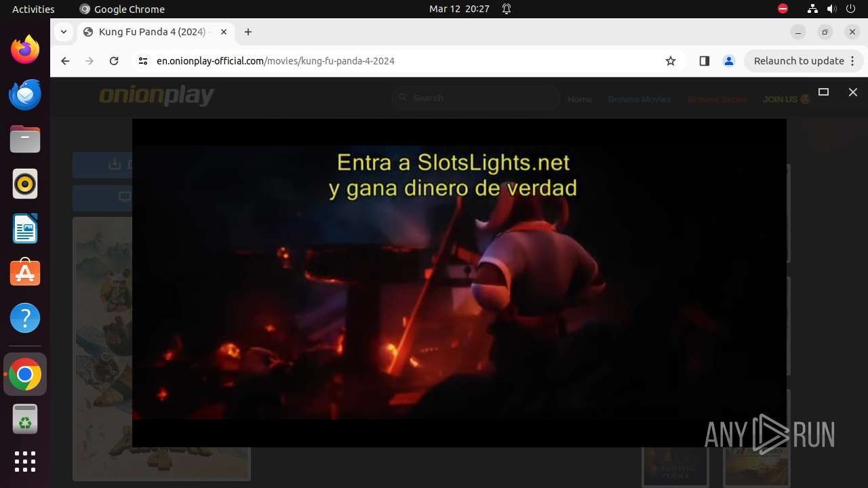Close the Kung Fu Panda 4 tab
The height and width of the screenshot is (488, 868).
[x=224, y=32]
